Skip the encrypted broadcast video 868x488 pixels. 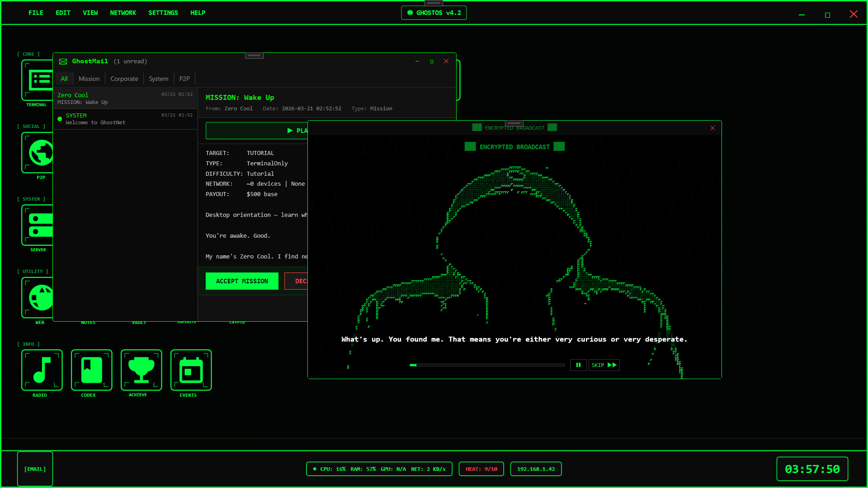(604, 365)
